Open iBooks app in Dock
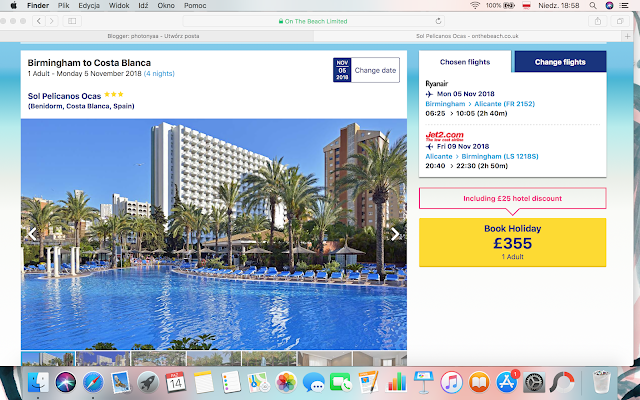The width and height of the screenshot is (640, 400). coord(479,382)
